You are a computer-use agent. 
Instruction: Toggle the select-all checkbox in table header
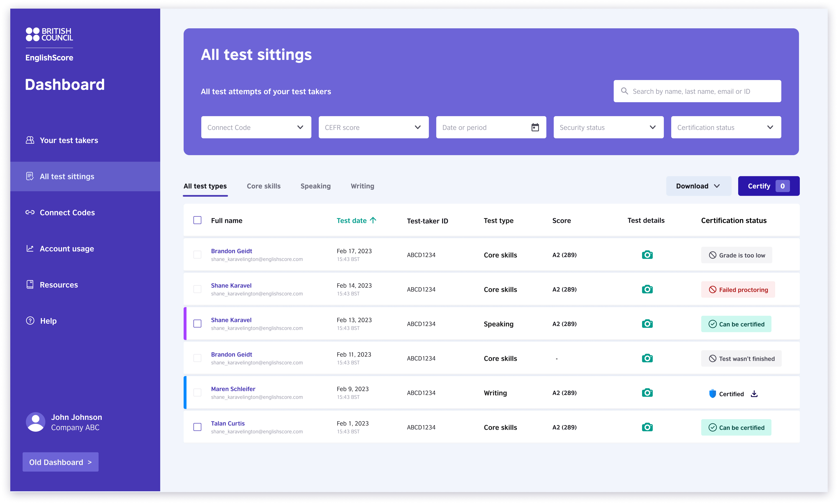pyautogui.click(x=197, y=220)
